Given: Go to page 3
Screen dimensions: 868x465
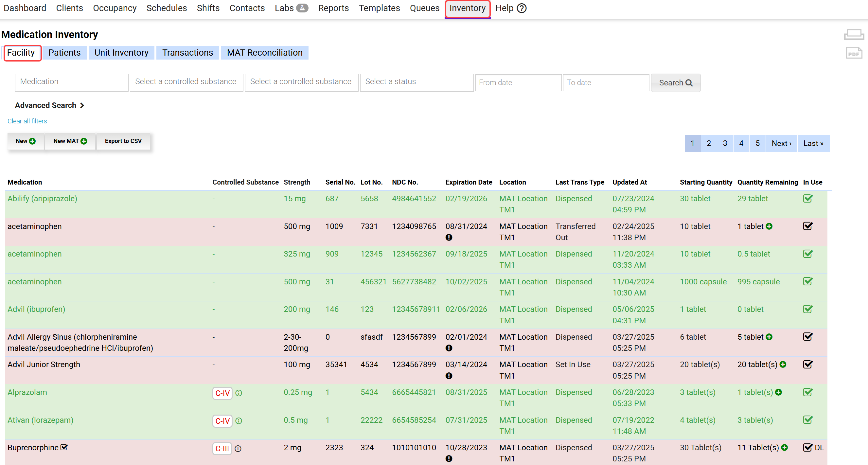Looking at the screenshot, I should click(x=725, y=144).
